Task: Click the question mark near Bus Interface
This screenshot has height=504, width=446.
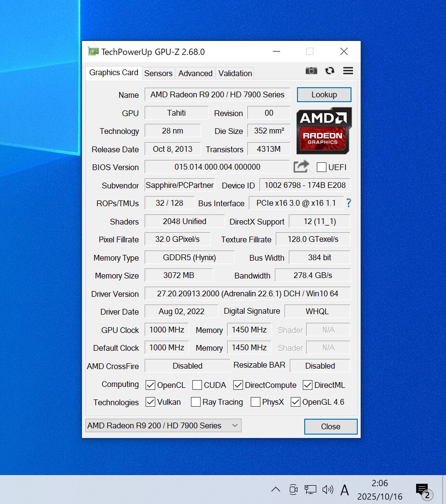Action: 349,203
